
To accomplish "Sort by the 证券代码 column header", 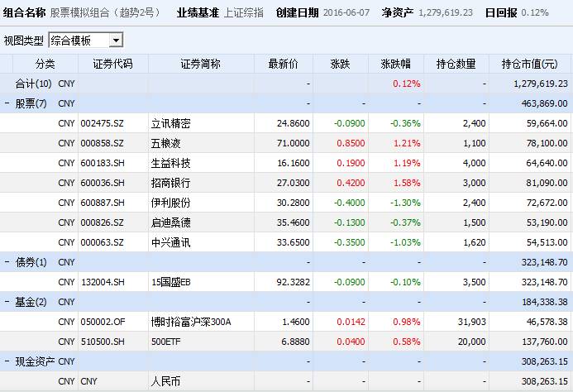I will click(x=112, y=64).
